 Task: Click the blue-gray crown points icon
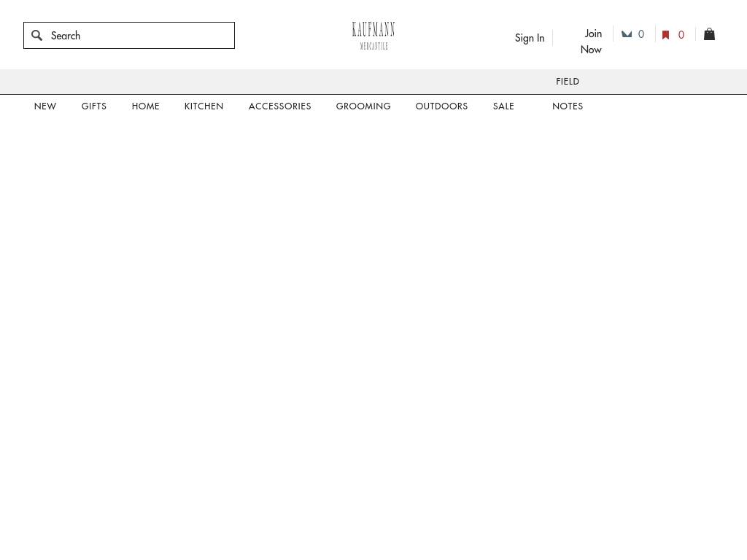coord(626,34)
